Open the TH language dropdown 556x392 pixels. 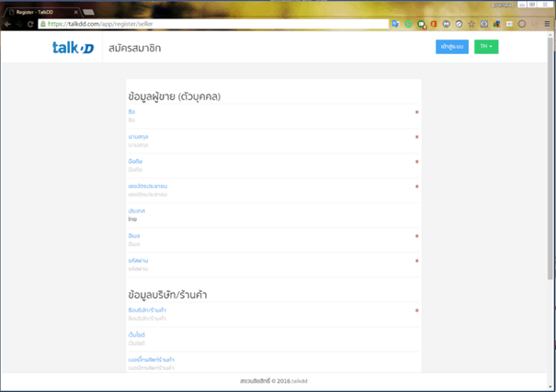[x=486, y=47]
